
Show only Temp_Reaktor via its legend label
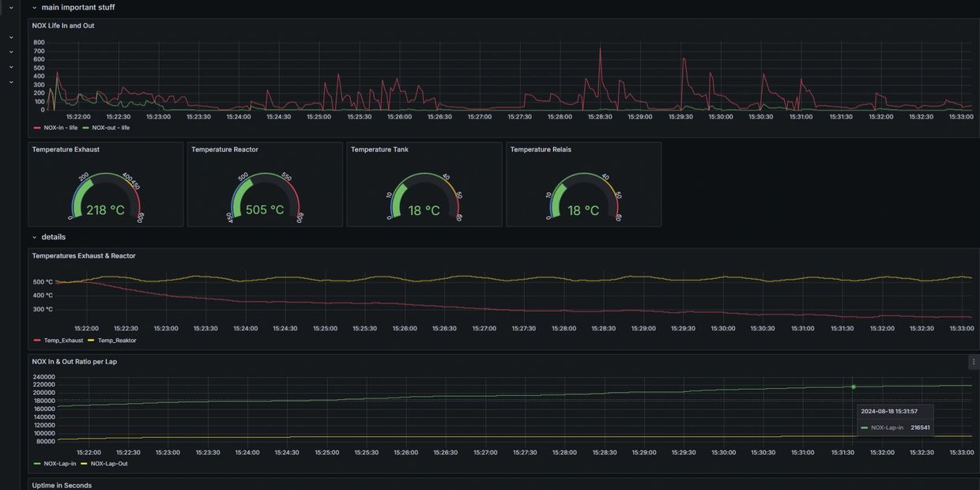(x=117, y=341)
